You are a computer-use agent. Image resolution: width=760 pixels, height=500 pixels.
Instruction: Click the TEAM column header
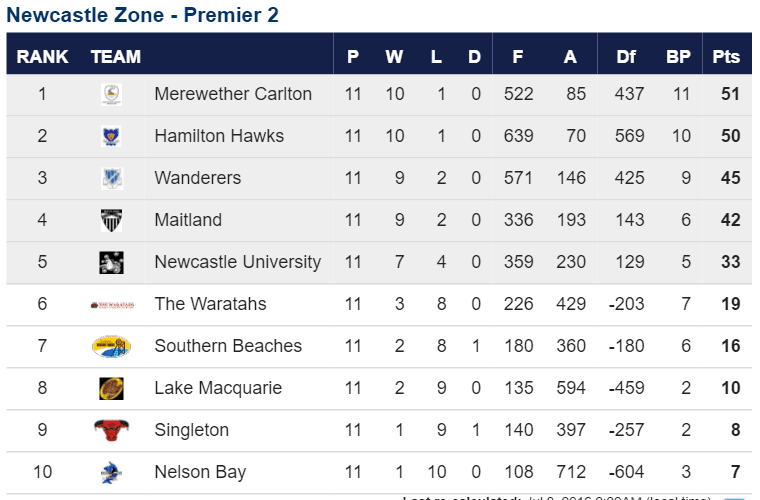(x=116, y=57)
